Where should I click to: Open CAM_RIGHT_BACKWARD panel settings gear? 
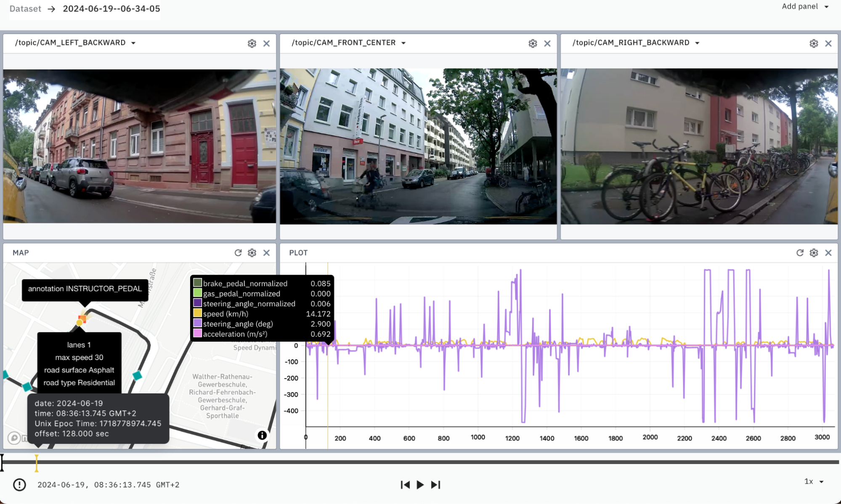click(x=814, y=43)
